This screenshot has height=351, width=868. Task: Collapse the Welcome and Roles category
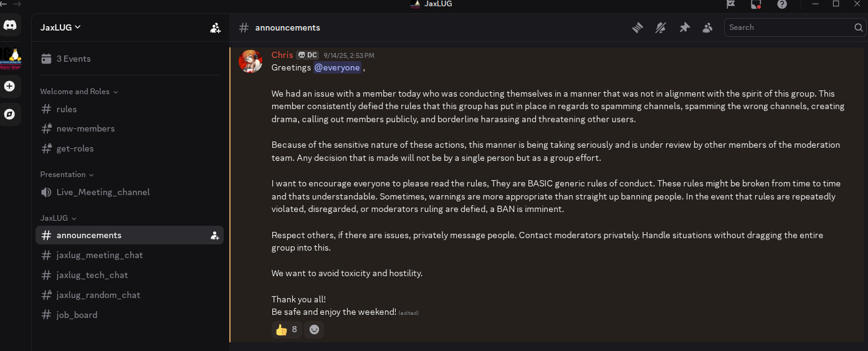click(79, 92)
